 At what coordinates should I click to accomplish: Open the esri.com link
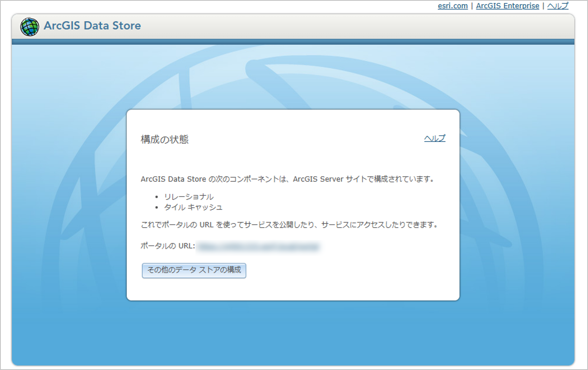pos(453,6)
